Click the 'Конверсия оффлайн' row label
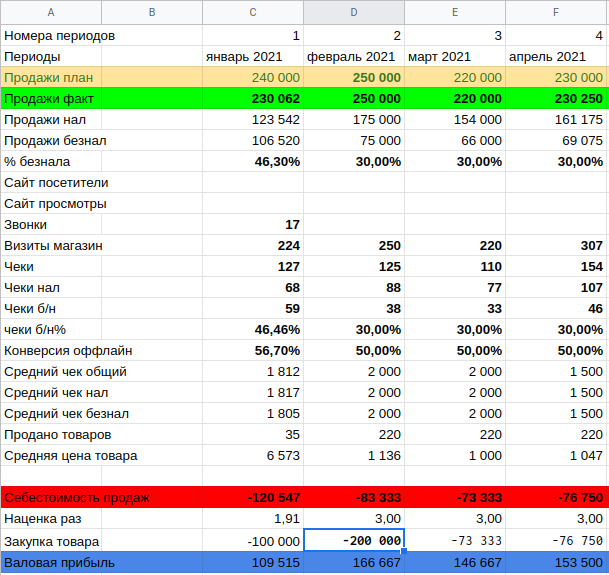609x575 pixels. [68, 350]
